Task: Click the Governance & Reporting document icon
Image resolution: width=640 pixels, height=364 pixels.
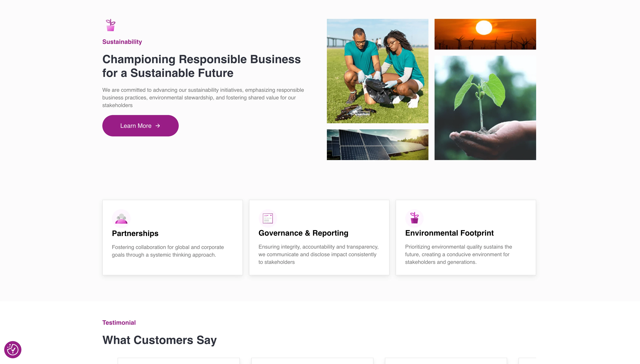Action: 268,218
